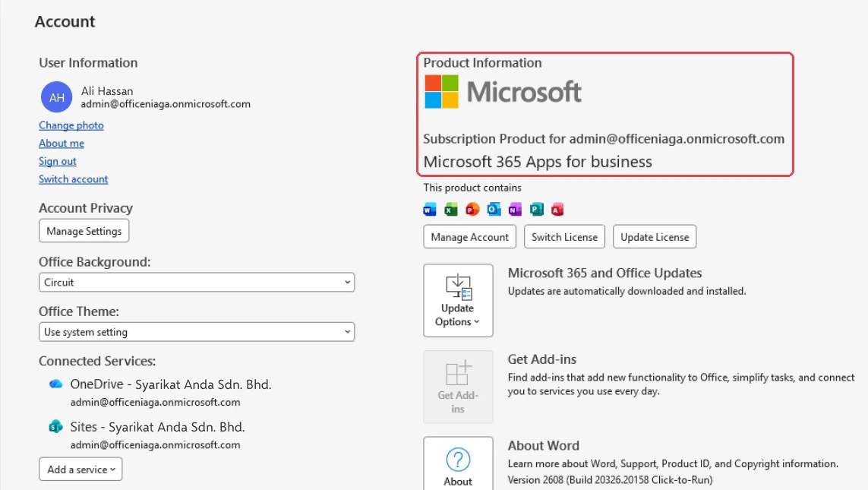Click the Connected Services heading
The width and height of the screenshot is (868, 490).
pos(97,361)
